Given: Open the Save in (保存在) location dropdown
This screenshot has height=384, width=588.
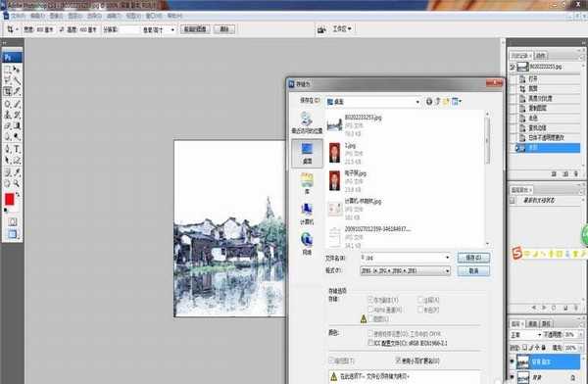Looking at the screenshot, I should tap(373, 102).
